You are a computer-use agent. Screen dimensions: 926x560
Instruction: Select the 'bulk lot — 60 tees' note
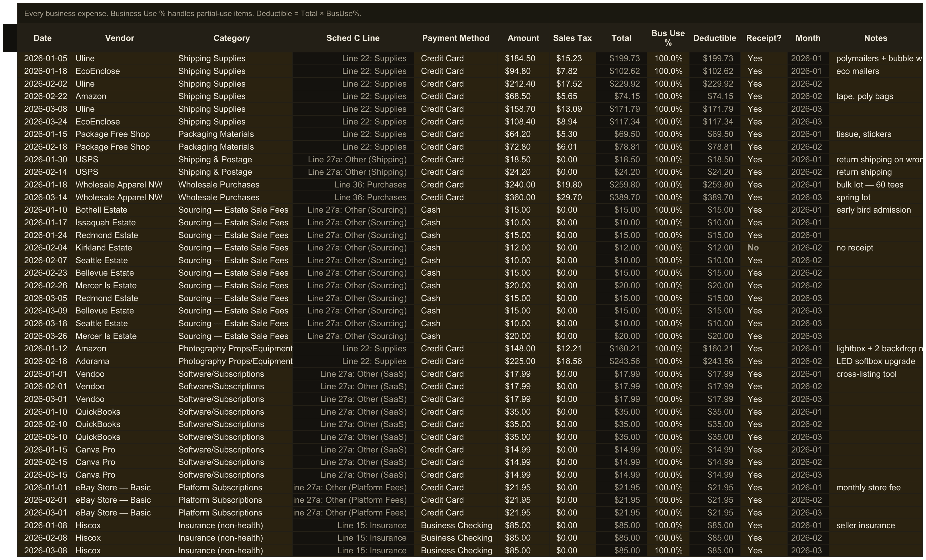coord(876,184)
